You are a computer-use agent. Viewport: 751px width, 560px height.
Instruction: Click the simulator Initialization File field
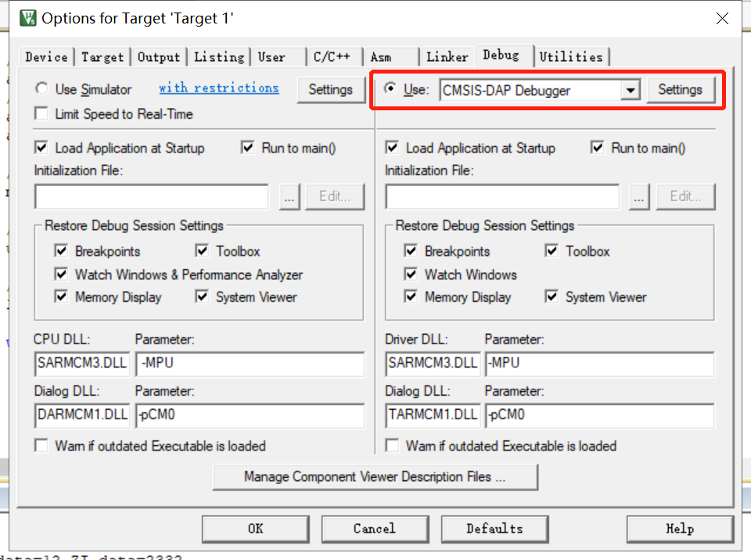(152, 197)
